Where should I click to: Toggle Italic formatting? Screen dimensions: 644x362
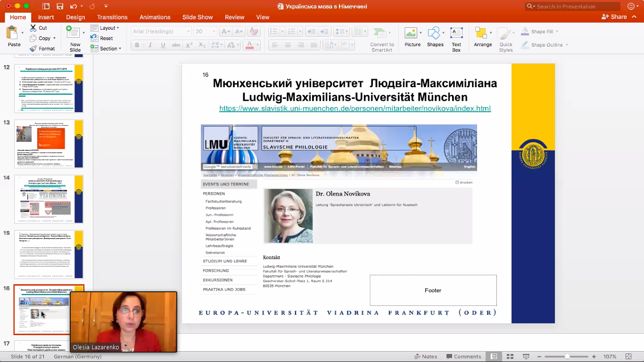click(x=150, y=45)
